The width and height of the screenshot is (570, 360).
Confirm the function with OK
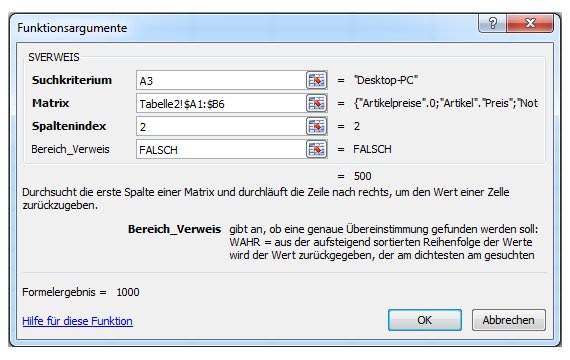coord(425,320)
